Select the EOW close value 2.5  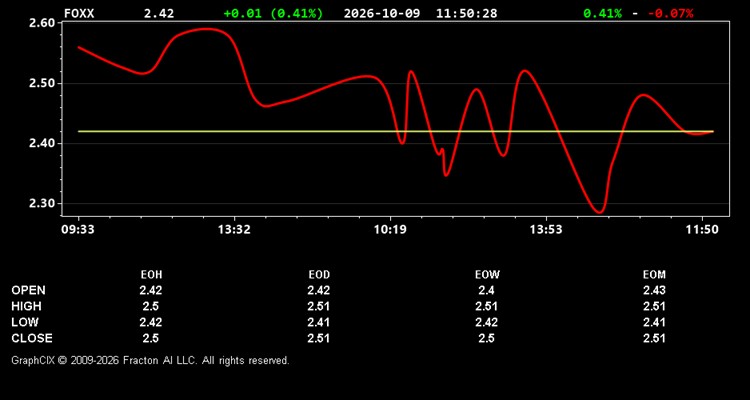486,338
